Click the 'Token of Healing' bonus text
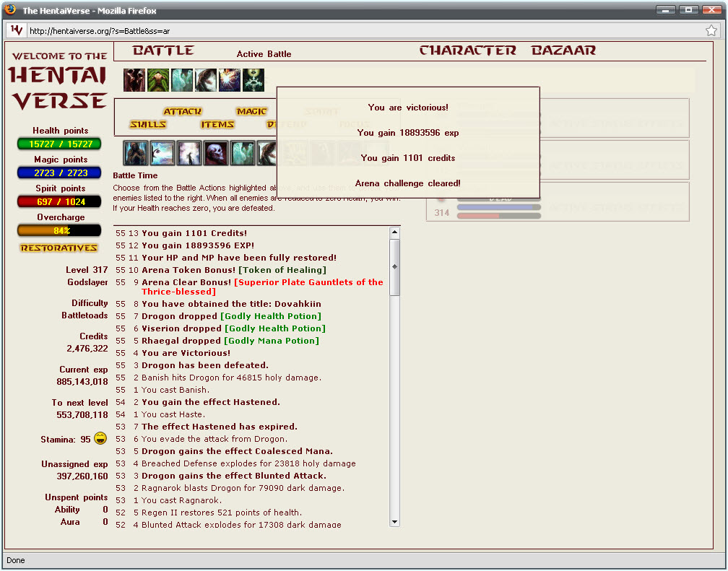 point(282,270)
